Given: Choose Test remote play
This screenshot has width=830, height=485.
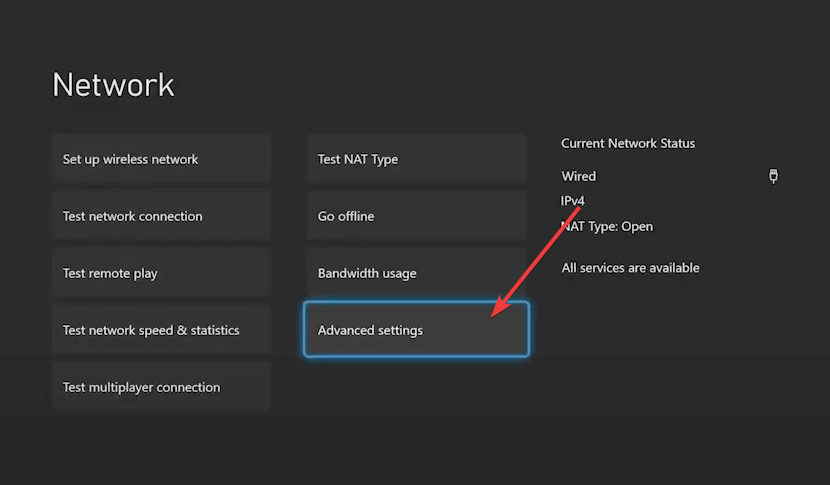Looking at the screenshot, I should (x=161, y=273).
